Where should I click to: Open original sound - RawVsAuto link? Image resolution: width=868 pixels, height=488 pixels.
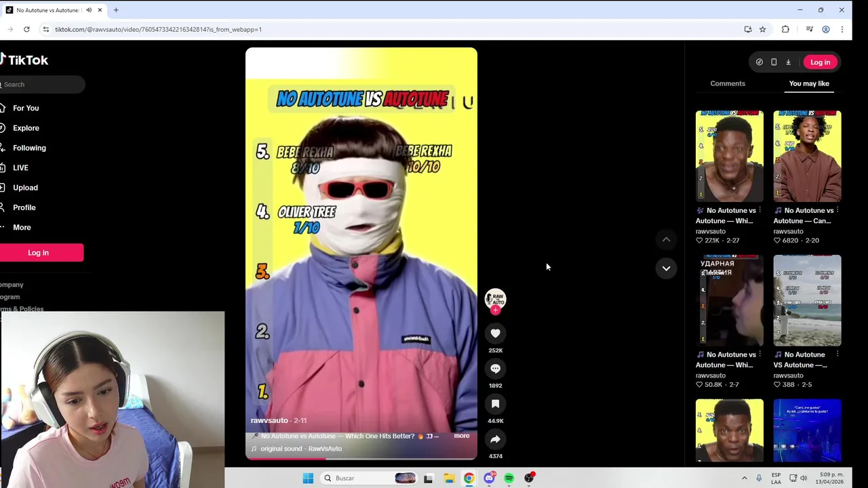301,449
